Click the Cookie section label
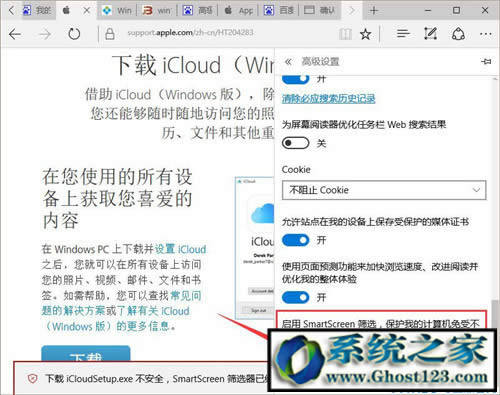Screen dimensions: 500x395 pyautogui.click(x=296, y=169)
